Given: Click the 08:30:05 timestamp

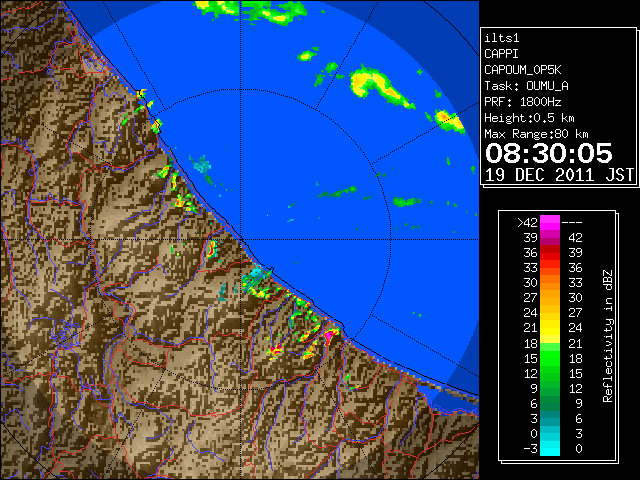Looking at the screenshot, I should [x=549, y=153].
